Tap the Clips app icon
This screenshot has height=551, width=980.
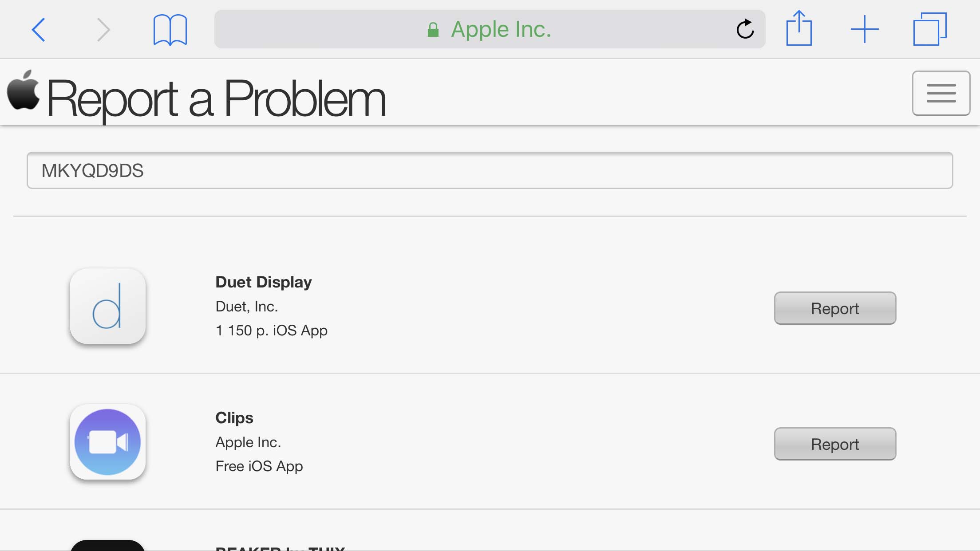(x=108, y=442)
